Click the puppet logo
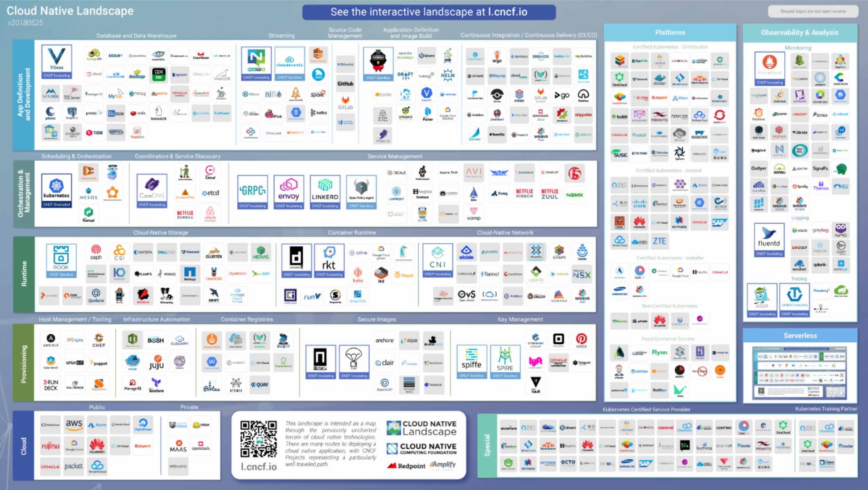 (x=99, y=363)
